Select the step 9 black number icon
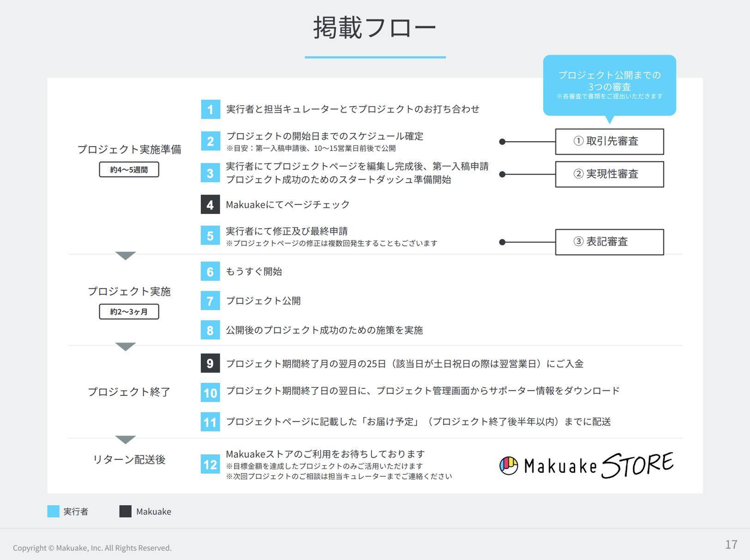Image resolution: width=750 pixels, height=560 pixels. [210, 363]
